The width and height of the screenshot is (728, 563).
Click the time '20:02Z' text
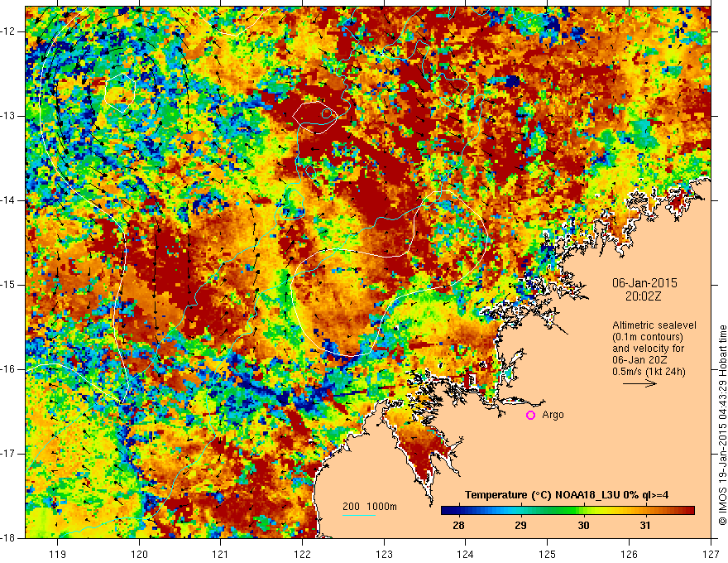pyautogui.click(x=643, y=296)
